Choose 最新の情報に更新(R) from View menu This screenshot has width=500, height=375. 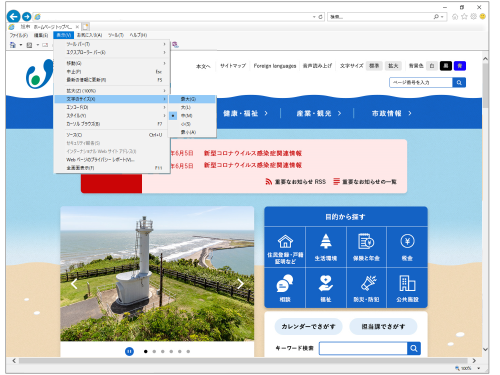coord(112,80)
